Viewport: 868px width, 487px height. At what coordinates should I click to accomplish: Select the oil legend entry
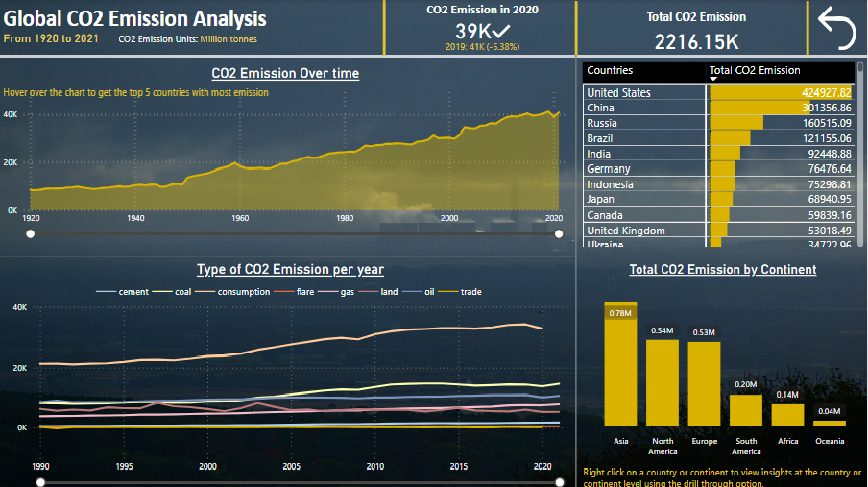[x=426, y=291]
